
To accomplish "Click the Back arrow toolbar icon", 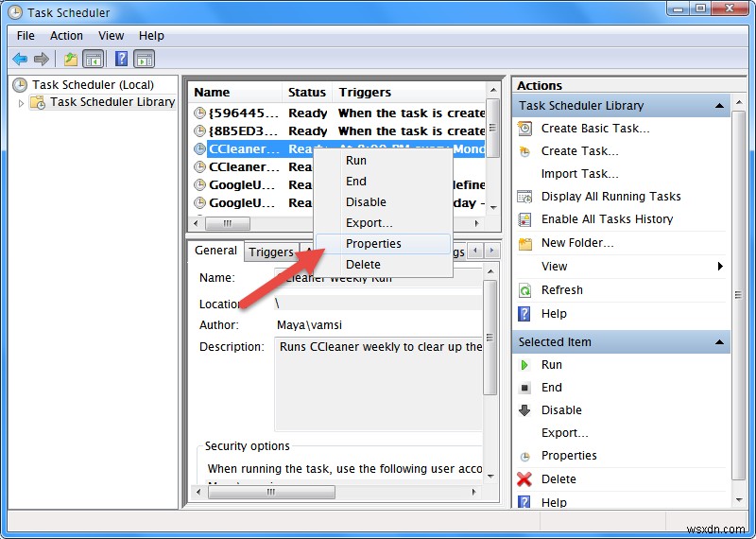I will (x=20, y=60).
